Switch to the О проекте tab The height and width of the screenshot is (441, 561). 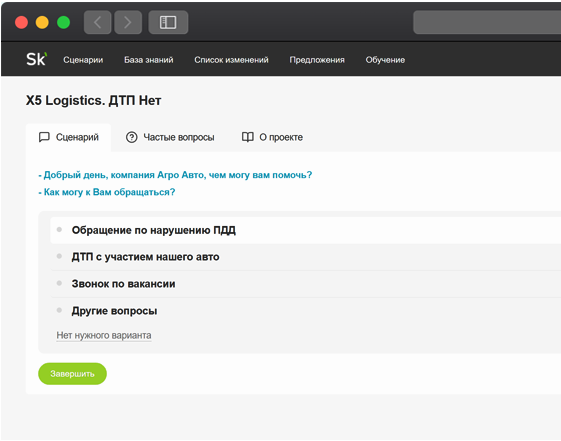(272, 137)
